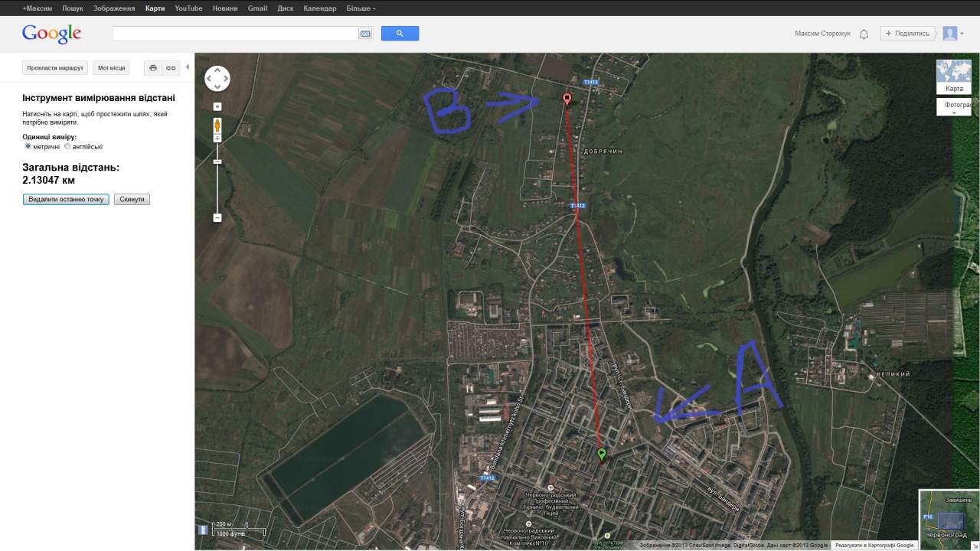Open the notifications bell
Screen dimensions: 980x551
click(x=864, y=34)
